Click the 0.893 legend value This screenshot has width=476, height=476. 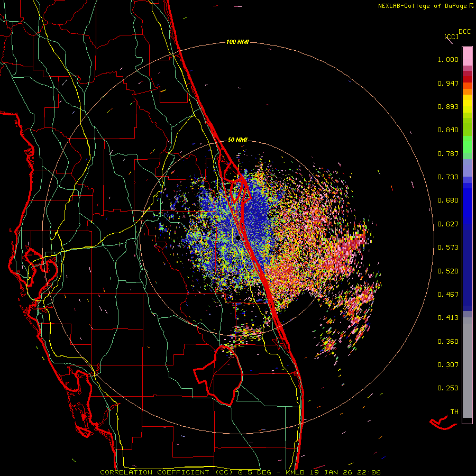(x=448, y=106)
